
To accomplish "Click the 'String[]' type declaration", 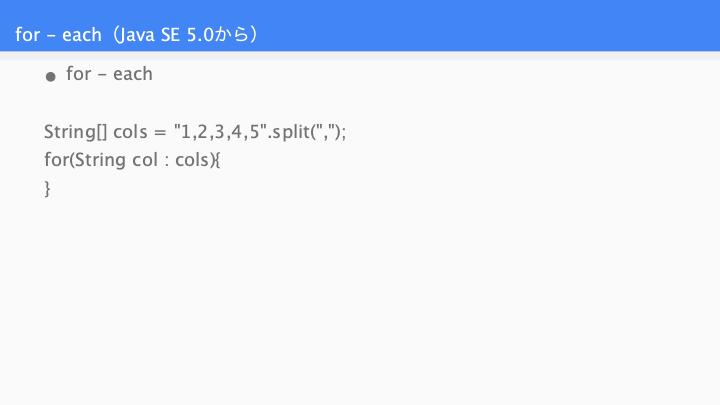I will 76,132.
